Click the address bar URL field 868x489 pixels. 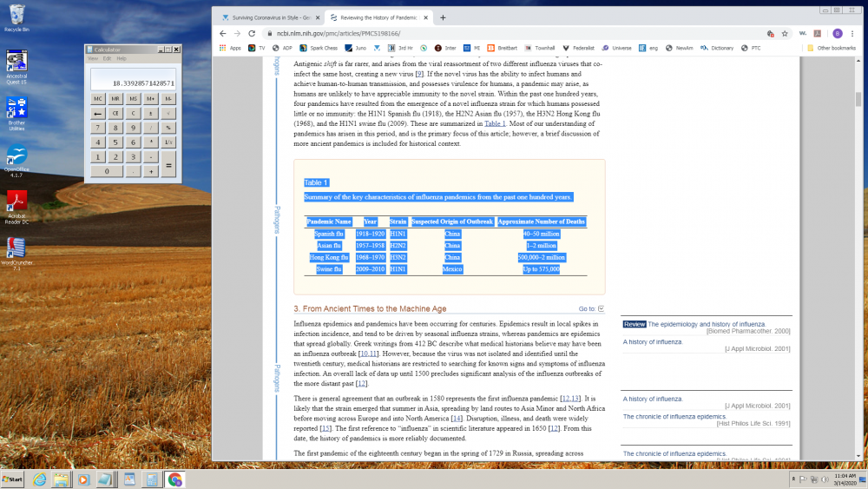(x=515, y=34)
